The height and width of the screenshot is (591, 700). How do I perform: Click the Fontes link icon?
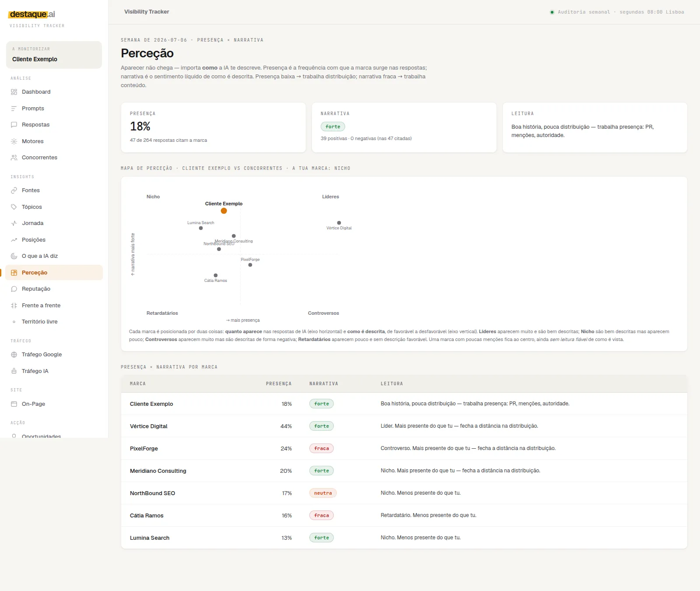coord(14,190)
